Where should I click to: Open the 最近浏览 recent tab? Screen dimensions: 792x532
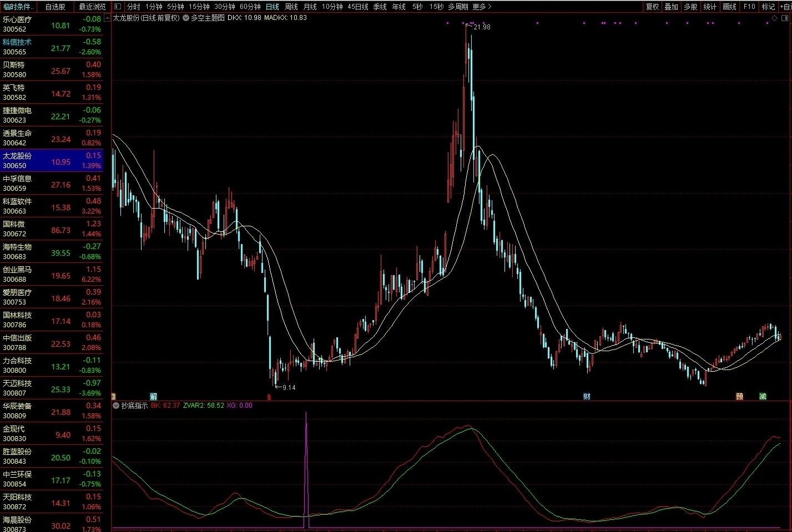tap(92, 7)
